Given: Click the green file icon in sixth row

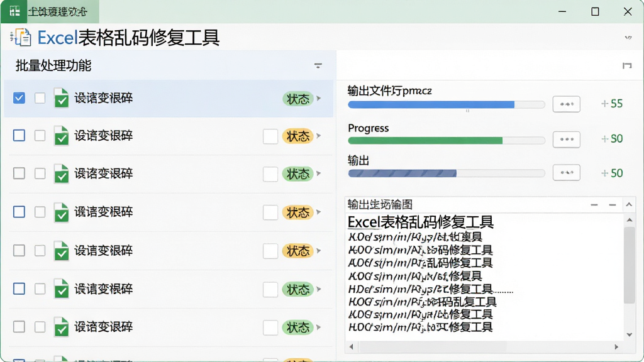Looking at the screenshot, I should click(61, 289).
